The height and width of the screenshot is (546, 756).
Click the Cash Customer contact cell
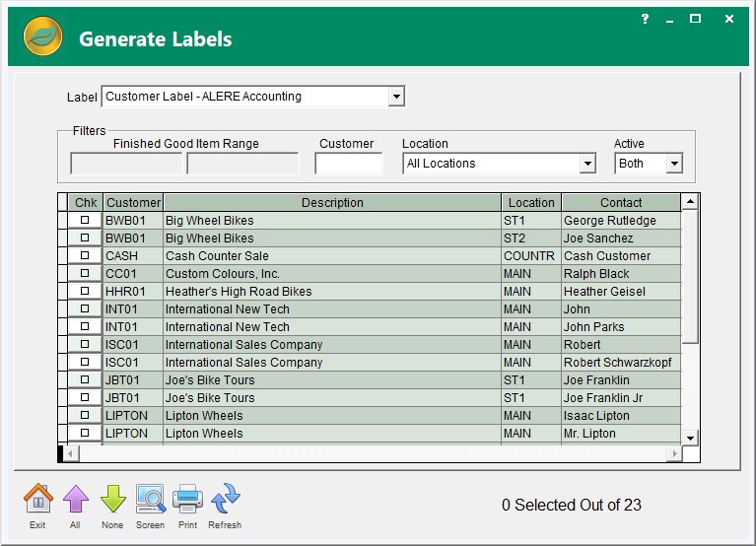pyautogui.click(x=621, y=256)
